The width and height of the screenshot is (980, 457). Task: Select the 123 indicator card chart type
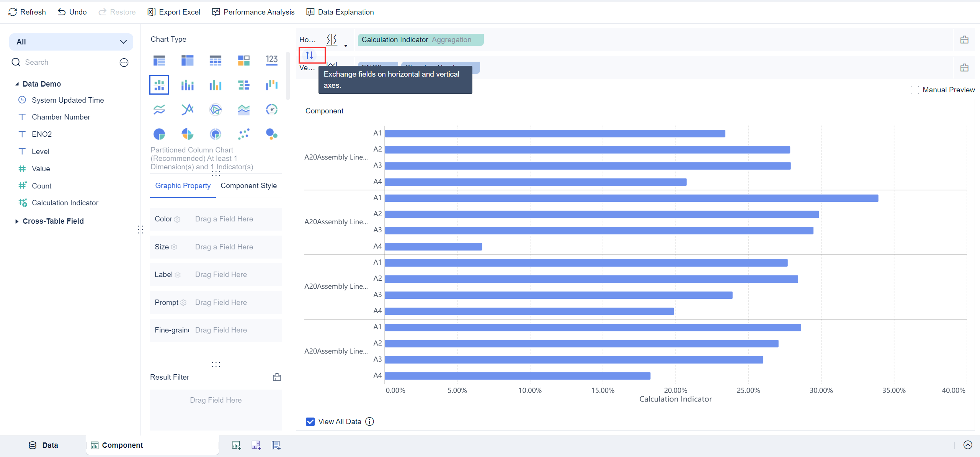coord(271,60)
